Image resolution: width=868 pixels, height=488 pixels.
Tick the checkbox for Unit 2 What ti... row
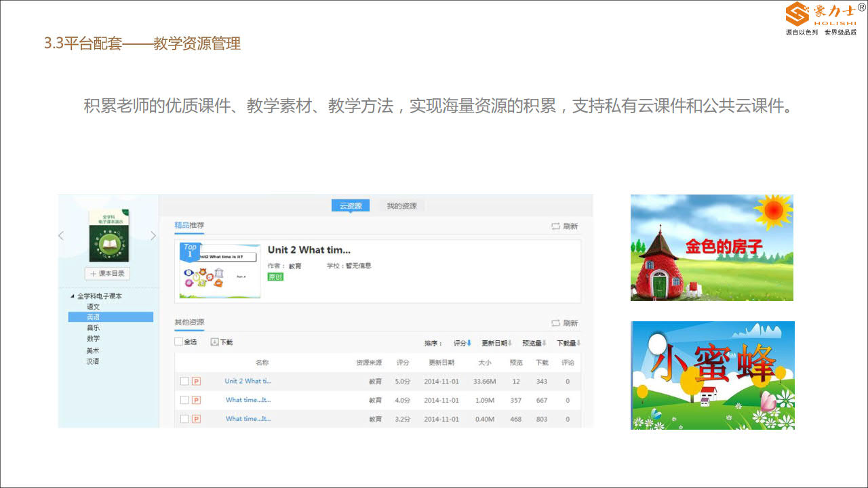(x=184, y=382)
